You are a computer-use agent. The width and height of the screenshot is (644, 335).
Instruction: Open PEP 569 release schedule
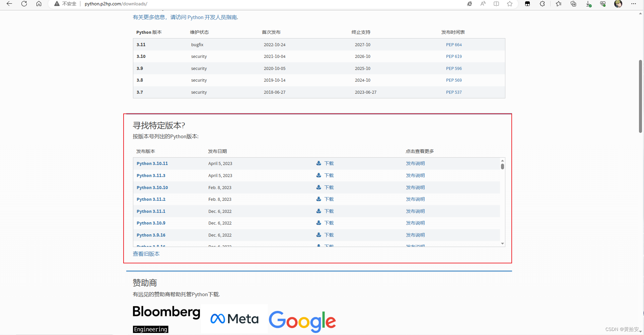tap(454, 80)
